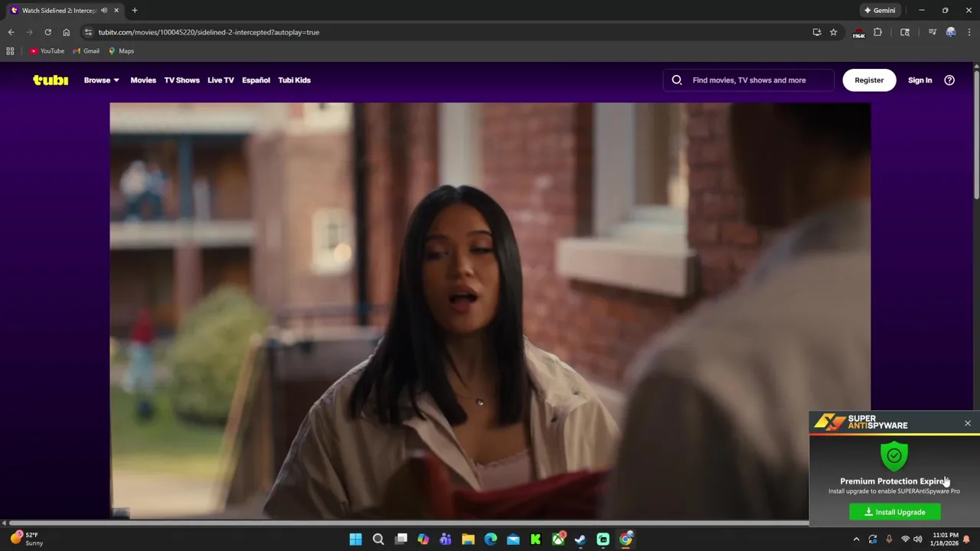980x551 pixels.
Task: Open Windows taskbar search
Action: (378, 540)
